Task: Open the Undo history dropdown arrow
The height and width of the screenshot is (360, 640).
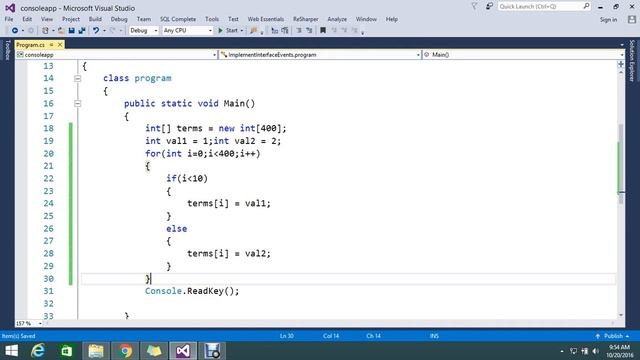Action: 104,31
